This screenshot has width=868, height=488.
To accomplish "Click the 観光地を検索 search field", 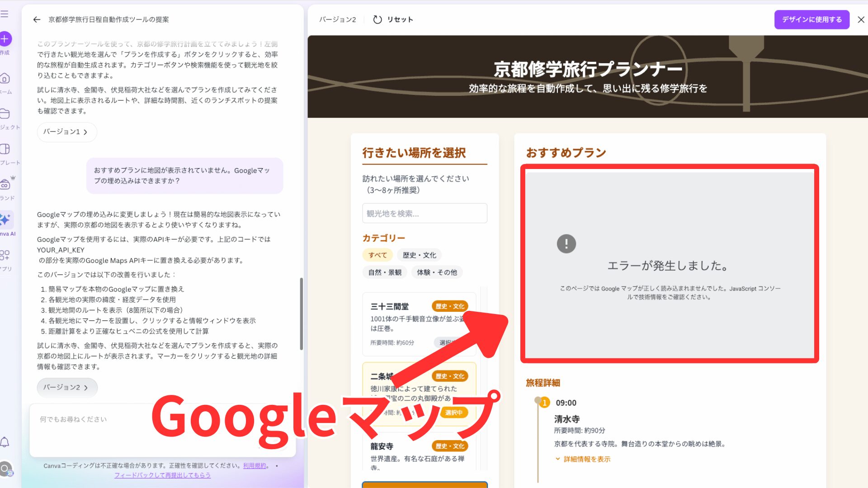I will [x=425, y=213].
